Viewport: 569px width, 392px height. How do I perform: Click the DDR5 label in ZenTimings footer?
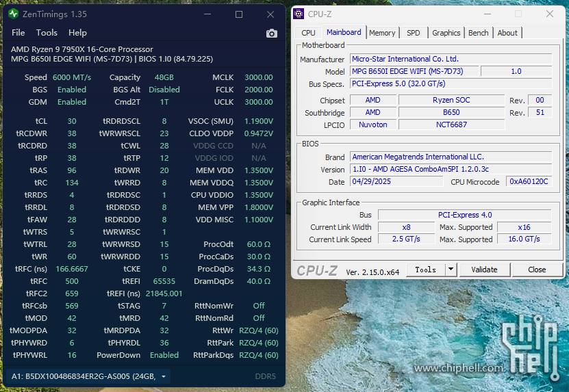[x=265, y=376]
